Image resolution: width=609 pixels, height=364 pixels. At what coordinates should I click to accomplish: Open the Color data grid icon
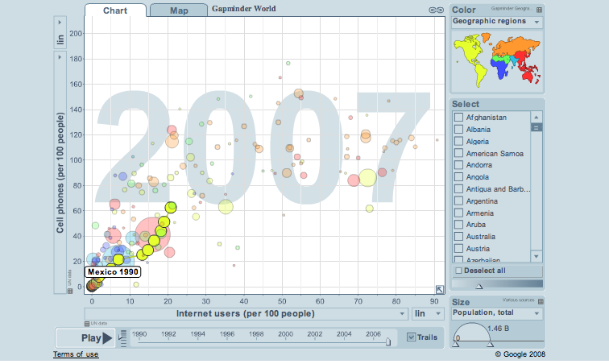click(539, 10)
